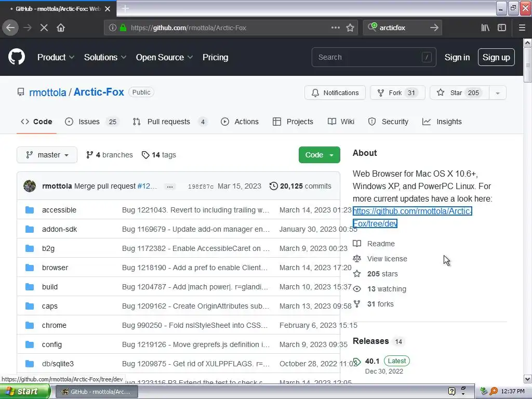This screenshot has width=532, height=399.
Task: Go back with the browser back arrow
Action: click(10, 28)
